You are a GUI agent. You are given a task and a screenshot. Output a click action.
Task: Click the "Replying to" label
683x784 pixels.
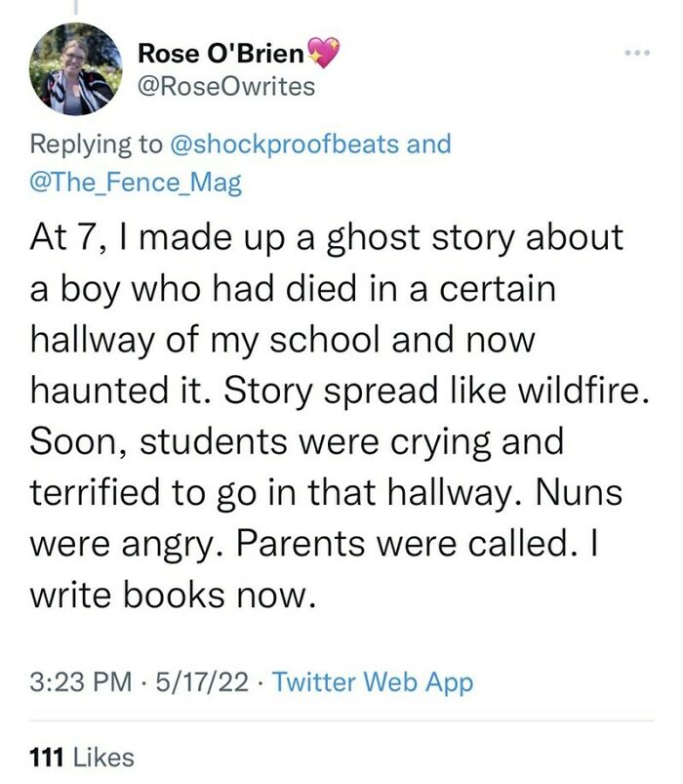tap(97, 144)
